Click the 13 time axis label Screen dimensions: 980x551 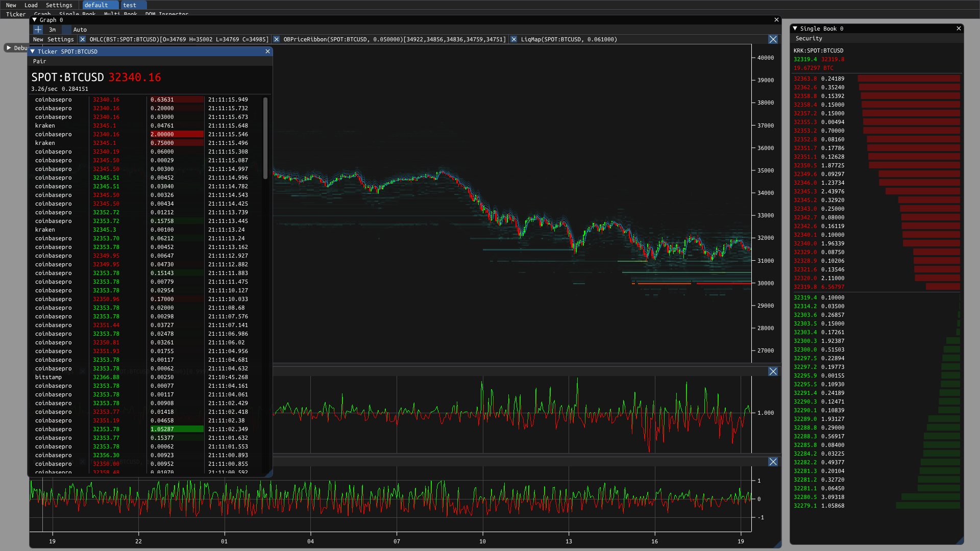[x=569, y=541]
